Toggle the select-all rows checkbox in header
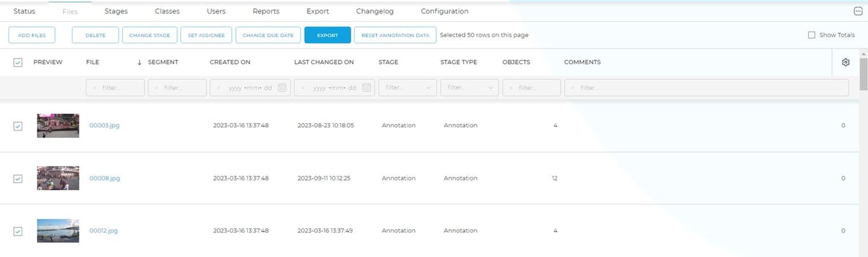The image size is (868, 257). 18,62
